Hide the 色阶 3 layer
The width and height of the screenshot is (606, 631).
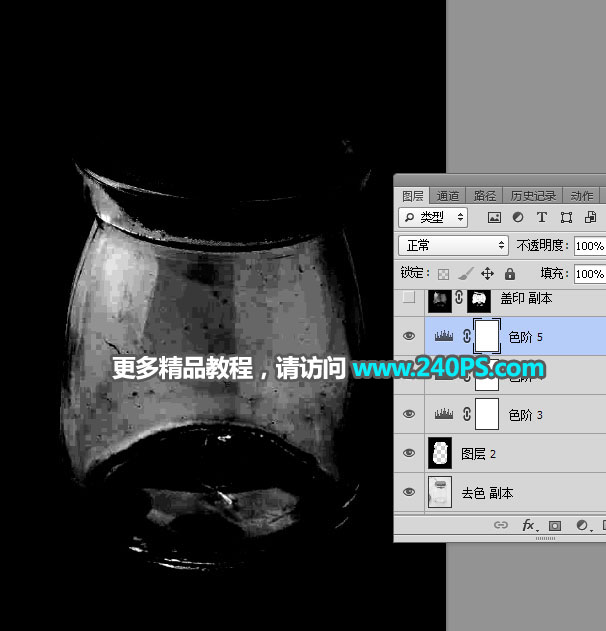click(x=409, y=414)
